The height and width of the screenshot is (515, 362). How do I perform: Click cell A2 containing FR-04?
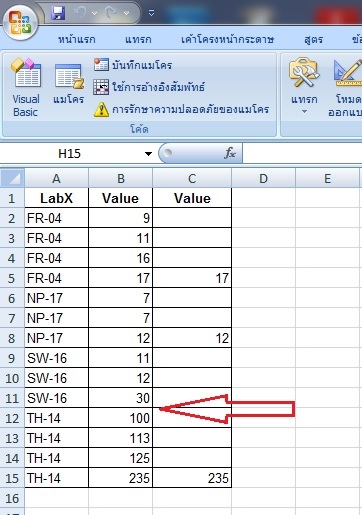tap(56, 218)
